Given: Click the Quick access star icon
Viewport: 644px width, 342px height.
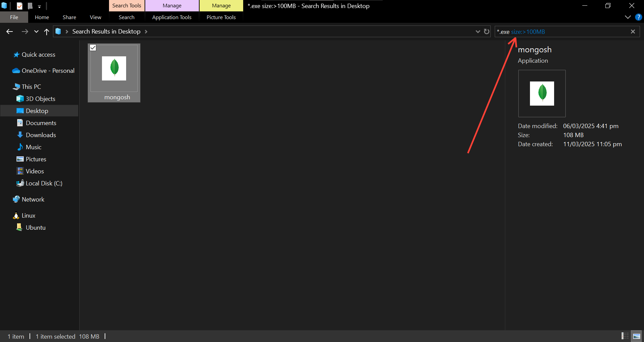Looking at the screenshot, I should click(16, 55).
